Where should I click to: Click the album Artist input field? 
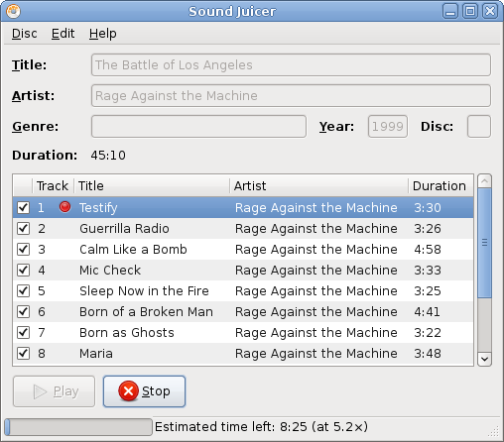pyautogui.click(x=291, y=96)
